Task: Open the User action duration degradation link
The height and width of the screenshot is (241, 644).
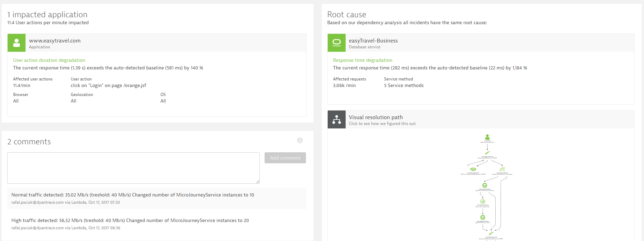Action: 49,60
